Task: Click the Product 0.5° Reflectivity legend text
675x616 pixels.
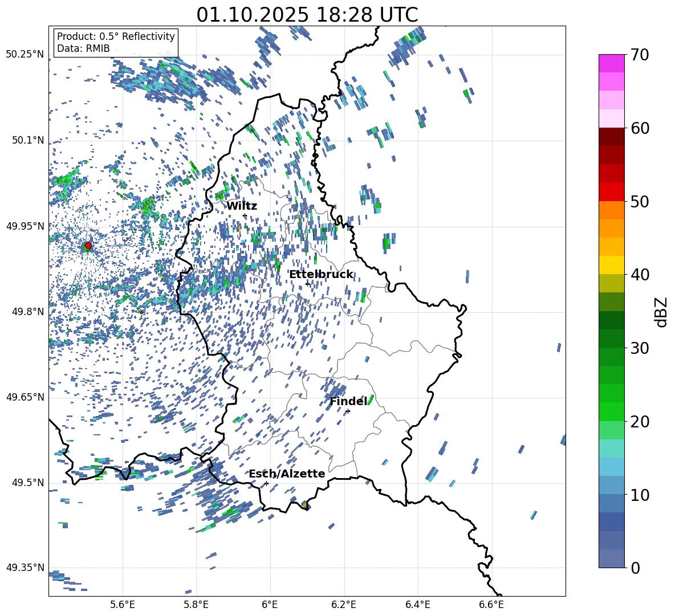Action: point(116,36)
